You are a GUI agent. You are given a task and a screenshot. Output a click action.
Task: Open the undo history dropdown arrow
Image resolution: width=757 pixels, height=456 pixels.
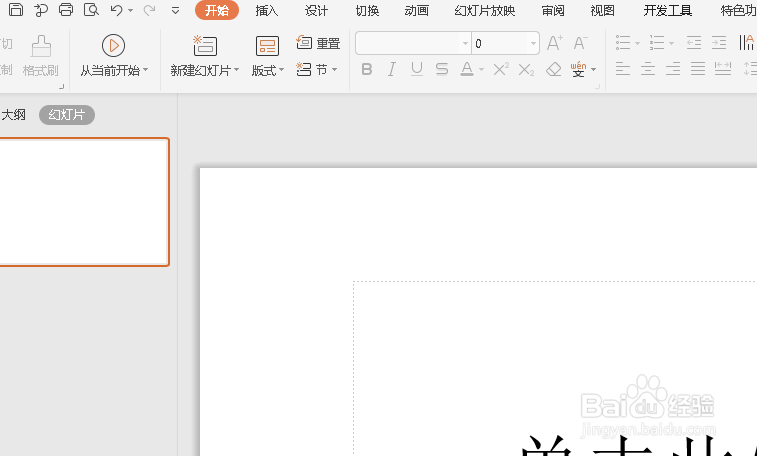[x=130, y=11]
